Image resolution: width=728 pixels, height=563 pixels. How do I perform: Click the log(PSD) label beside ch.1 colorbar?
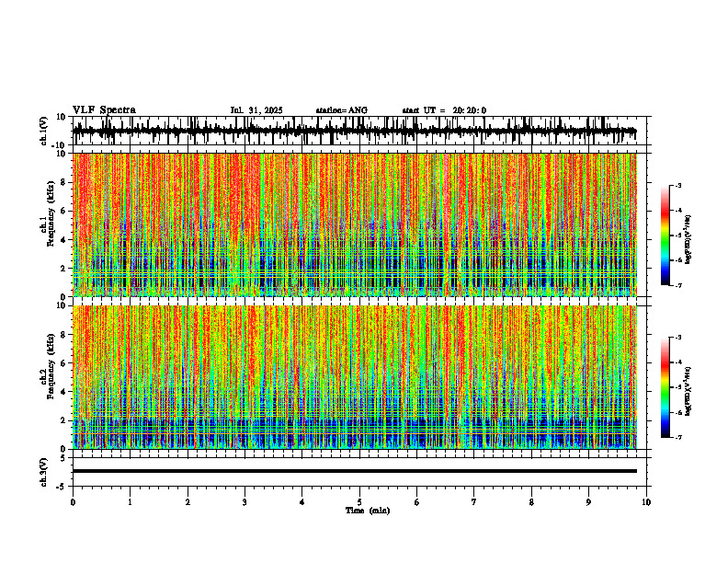click(688, 239)
